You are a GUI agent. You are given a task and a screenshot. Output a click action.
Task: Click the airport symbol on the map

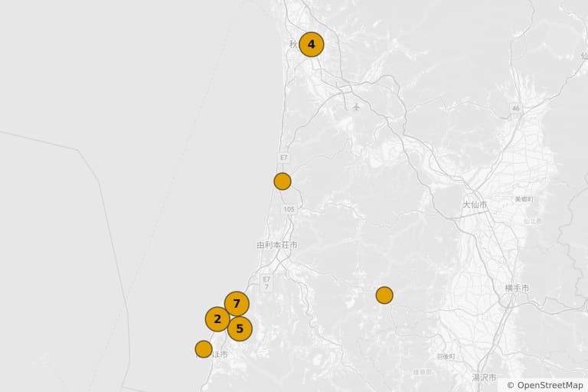[356, 107]
